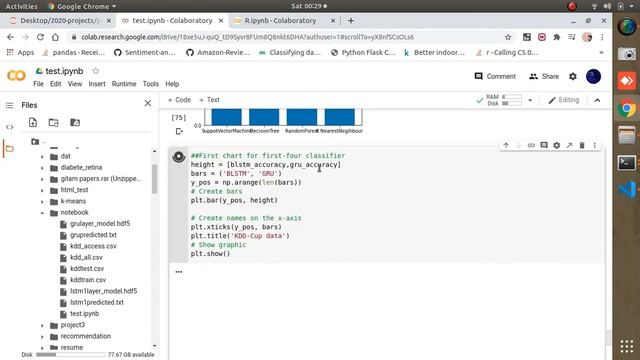
Task: Select the Files icon in the sidebar
Action: click(x=9, y=149)
